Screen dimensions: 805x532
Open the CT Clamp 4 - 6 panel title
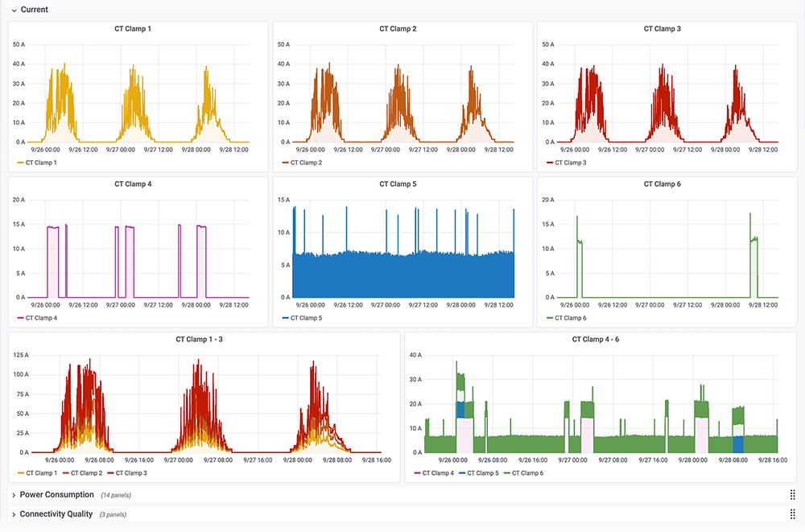pos(596,340)
